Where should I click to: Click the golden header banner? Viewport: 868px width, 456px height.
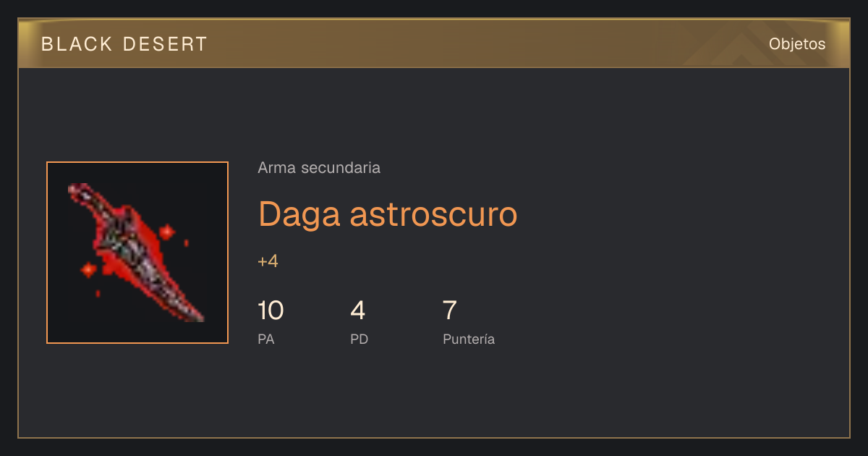[434, 43]
